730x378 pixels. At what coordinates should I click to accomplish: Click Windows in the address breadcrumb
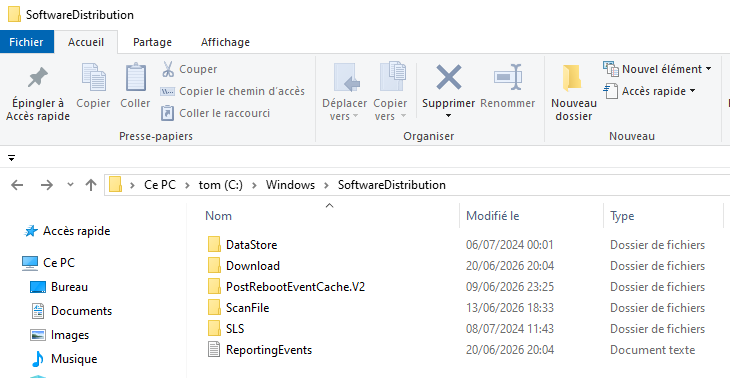[290, 185]
